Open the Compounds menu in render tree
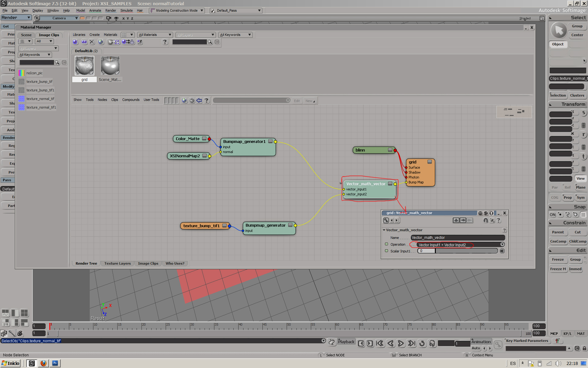The height and width of the screenshot is (368, 588). [131, 100]
